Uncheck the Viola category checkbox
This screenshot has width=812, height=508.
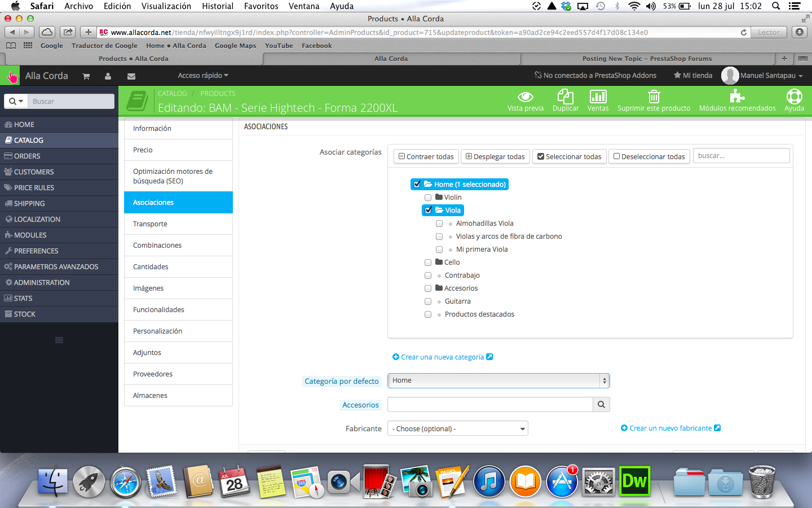point(429,211)
